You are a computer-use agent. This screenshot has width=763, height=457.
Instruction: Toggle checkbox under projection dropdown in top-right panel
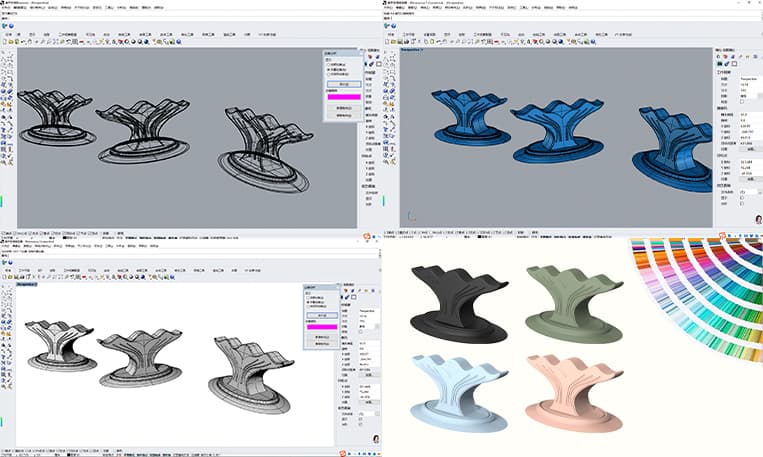click(742, 102)
